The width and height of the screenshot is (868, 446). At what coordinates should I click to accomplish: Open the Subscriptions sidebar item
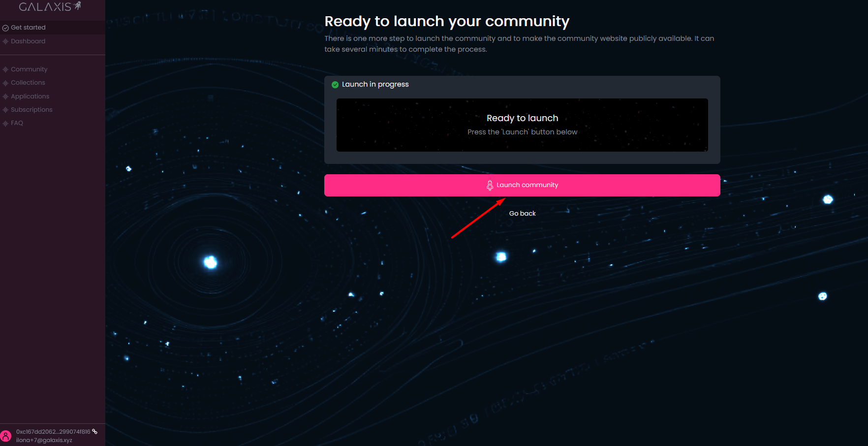point(31,110)
